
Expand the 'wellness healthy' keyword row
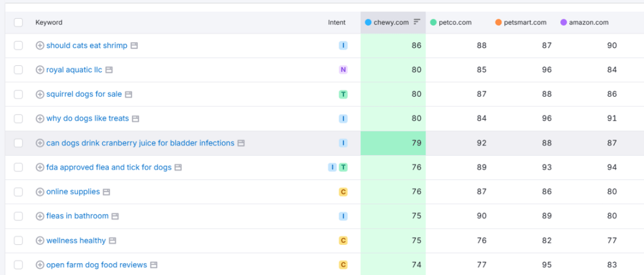tap(40, 240)
